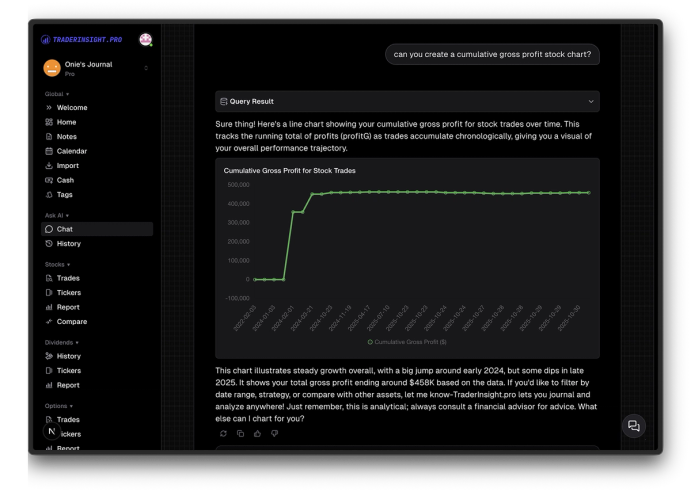Image resolution: width=691 pixels, height=492 pixels.
Task: Collapse the Global sidebar section
Action: 57,94
